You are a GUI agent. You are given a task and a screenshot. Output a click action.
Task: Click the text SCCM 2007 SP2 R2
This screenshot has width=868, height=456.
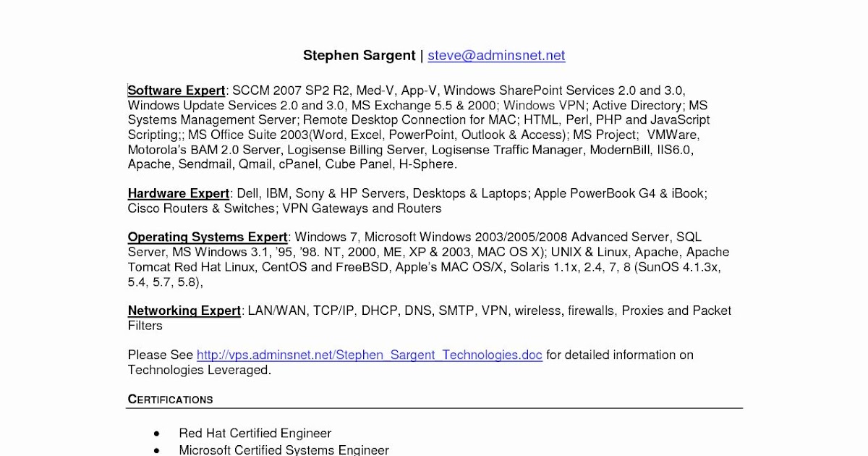(x=292, y=90)
